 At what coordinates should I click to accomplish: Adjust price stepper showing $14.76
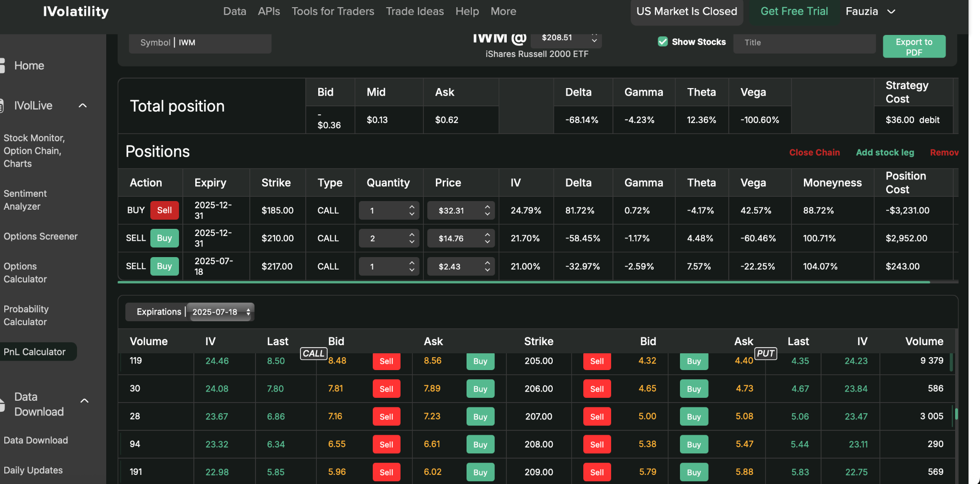click(x=487, y=238)
